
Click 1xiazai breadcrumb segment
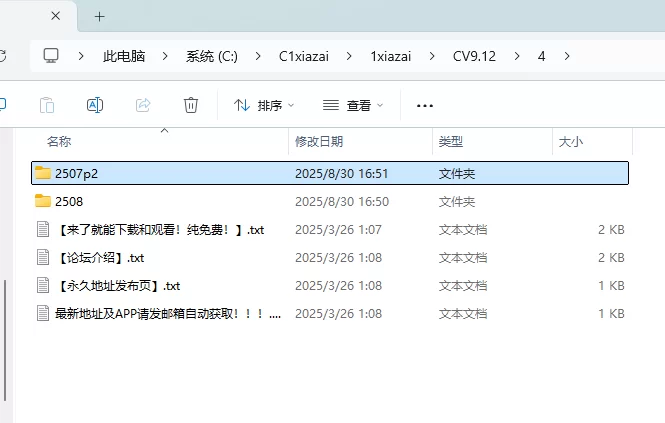(x=391, y=56)
